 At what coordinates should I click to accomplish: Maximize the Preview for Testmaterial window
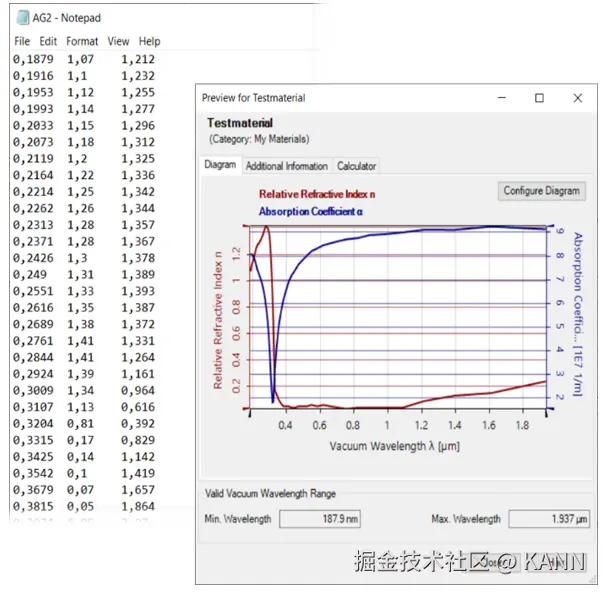pyautogui.click(x=539, y=98)
